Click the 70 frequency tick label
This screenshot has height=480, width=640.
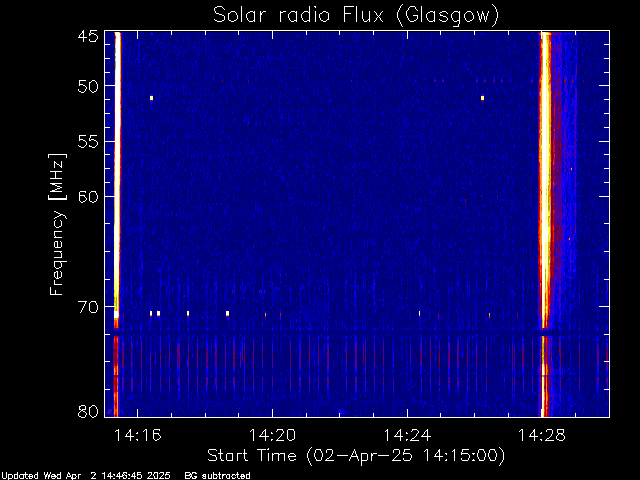click(88, 307)
